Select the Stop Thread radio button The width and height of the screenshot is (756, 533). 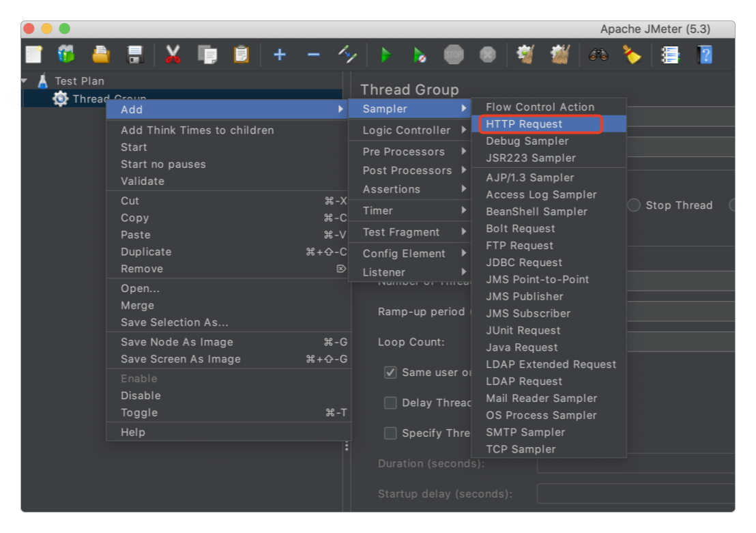634,205
